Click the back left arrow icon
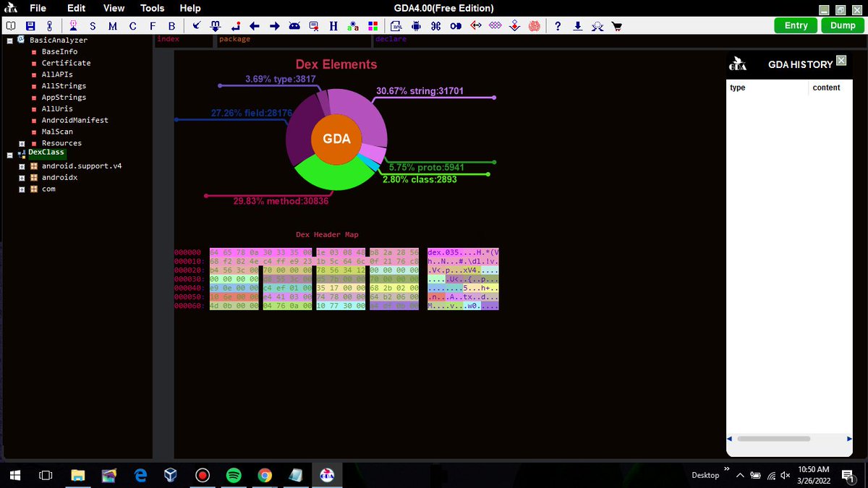The height and width of the screenshot is (488, 868). pos(255,26)
